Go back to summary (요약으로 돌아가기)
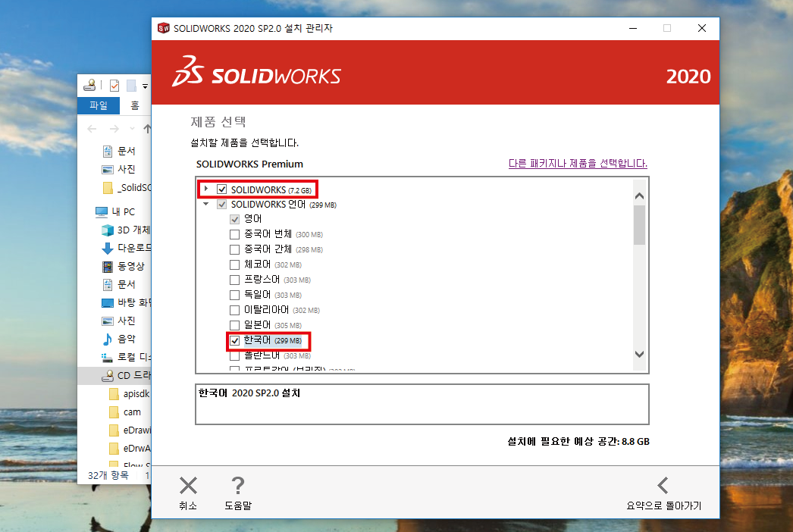The image size is (793, 532). pos(663,493)
